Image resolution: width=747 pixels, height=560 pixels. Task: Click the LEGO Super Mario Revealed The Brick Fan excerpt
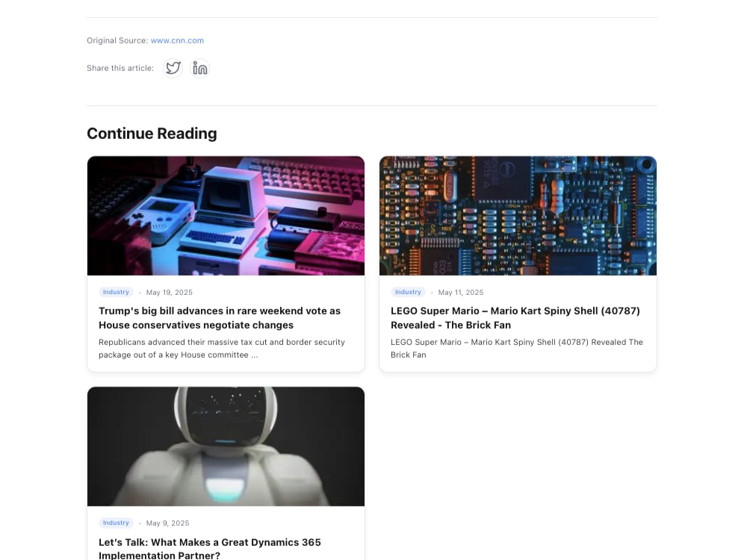tap(517, 348)
